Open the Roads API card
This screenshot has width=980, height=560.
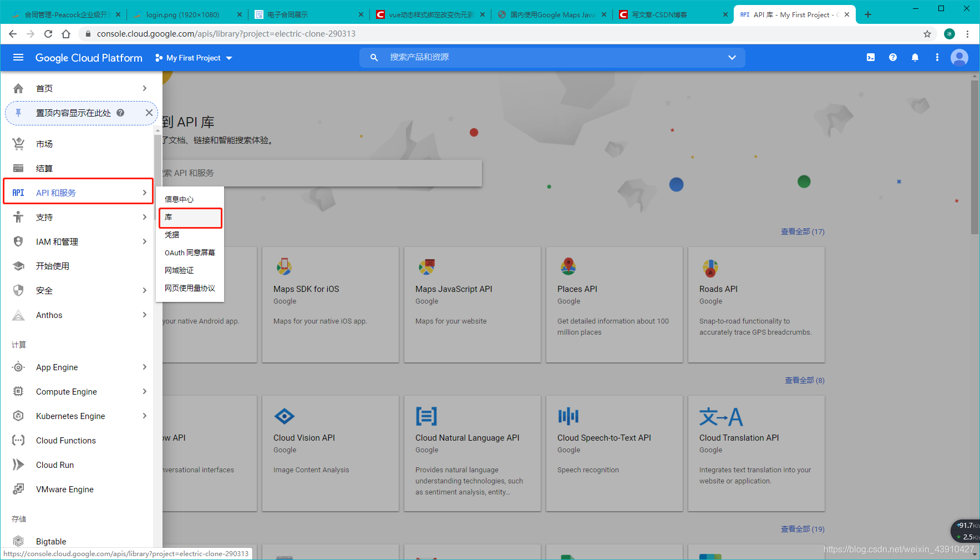pos(756,305)
